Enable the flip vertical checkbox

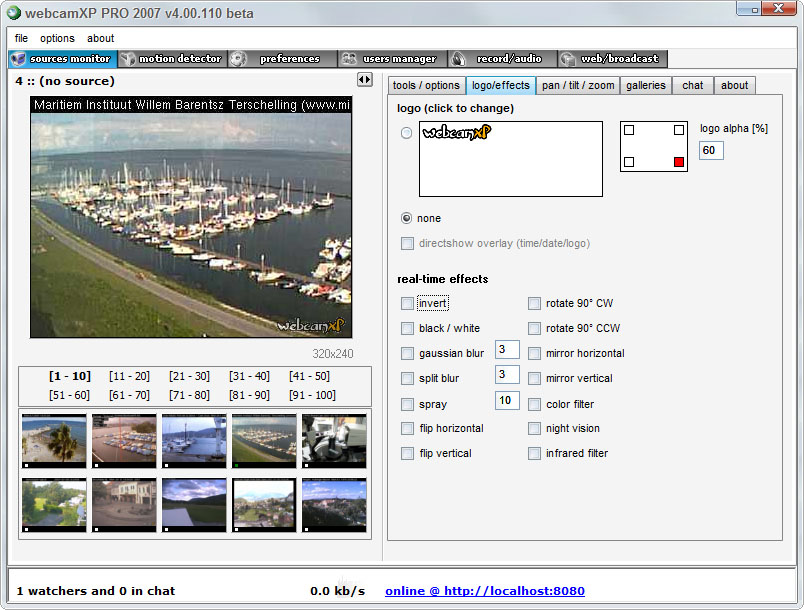coord(407,454)
